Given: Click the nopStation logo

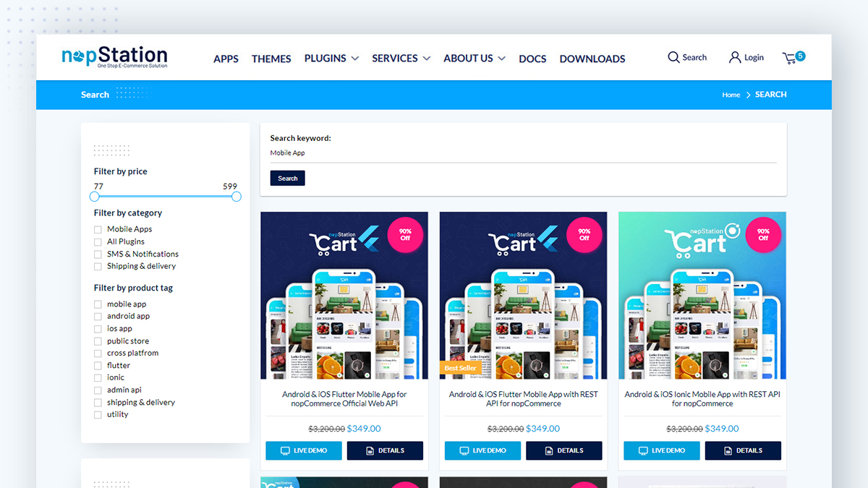Looking at the screenshot, I should (114, 57).
